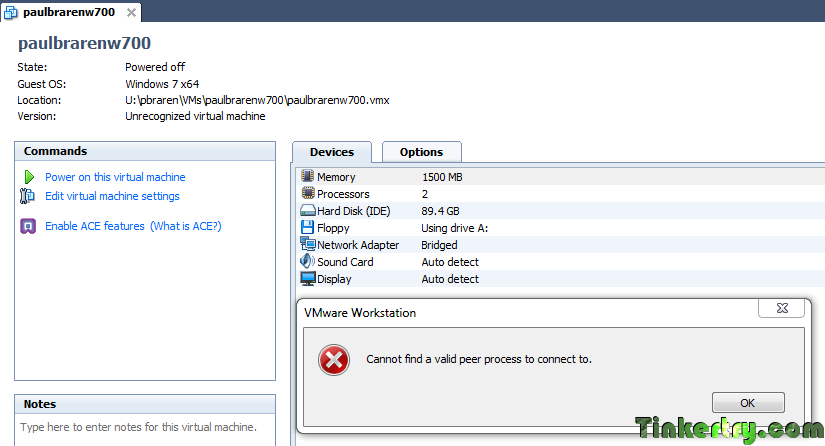
Task: Click the Display Auto detect value
Action: 450,279
